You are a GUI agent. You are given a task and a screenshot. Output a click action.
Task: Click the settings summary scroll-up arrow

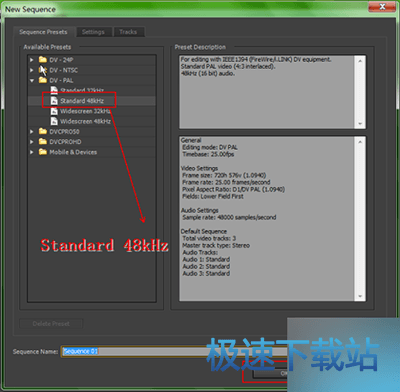[360, 142]
